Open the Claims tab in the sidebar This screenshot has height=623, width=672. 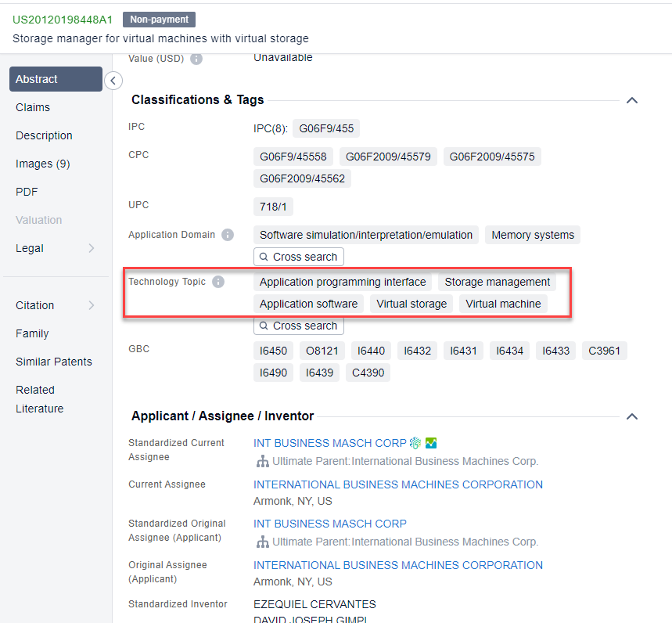coord(33,107)
